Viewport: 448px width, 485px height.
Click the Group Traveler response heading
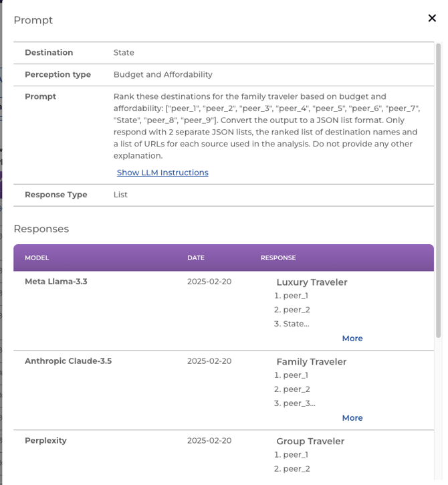pyautogui.click(x=310, y=442)
